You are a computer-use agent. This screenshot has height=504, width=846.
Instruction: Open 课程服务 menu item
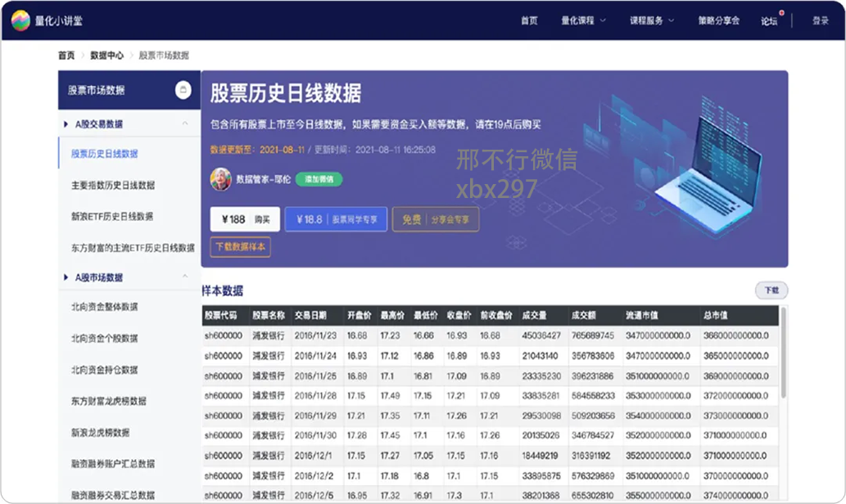646,20
